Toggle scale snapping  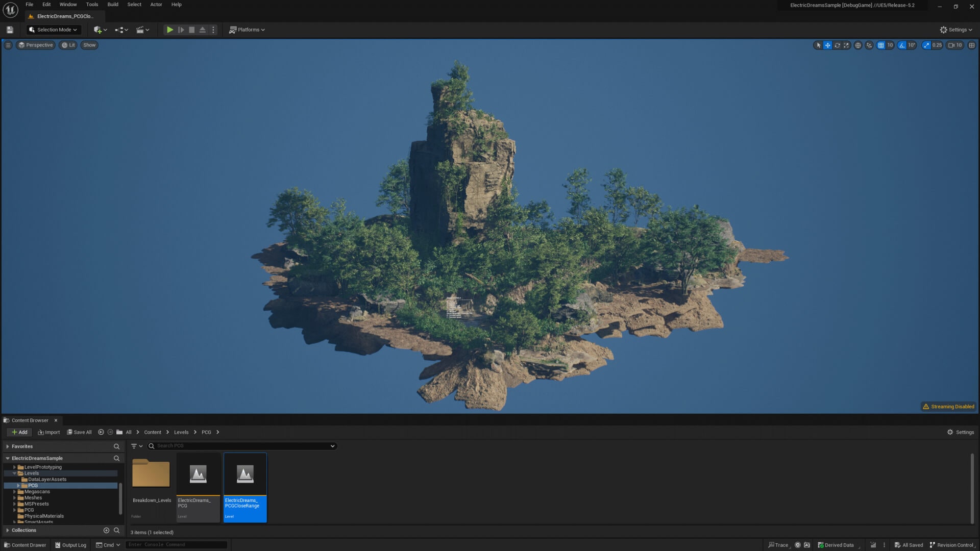[x=926, y=45]
